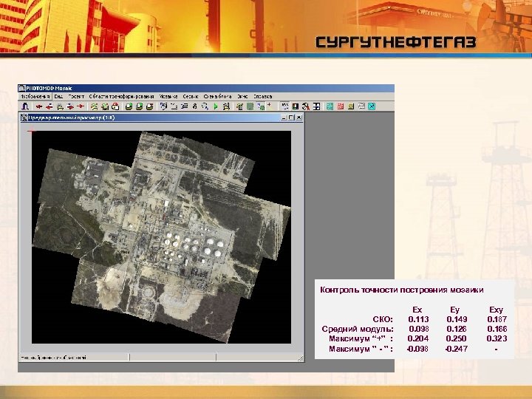Click the СКО Exy value 0.187

(x=497, y=319)
